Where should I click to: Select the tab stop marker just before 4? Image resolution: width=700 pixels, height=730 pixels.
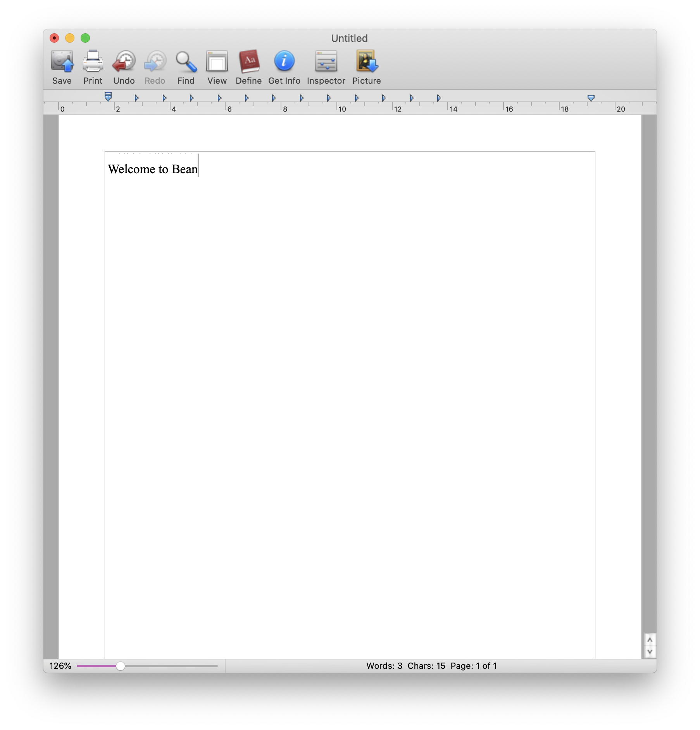[164, 98]
